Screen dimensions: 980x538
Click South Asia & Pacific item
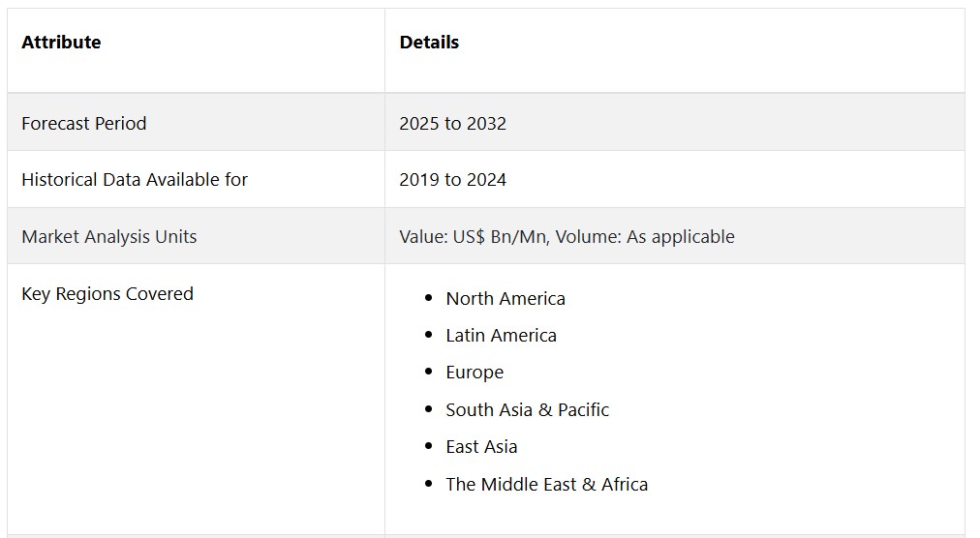click(x=527, y=409)
